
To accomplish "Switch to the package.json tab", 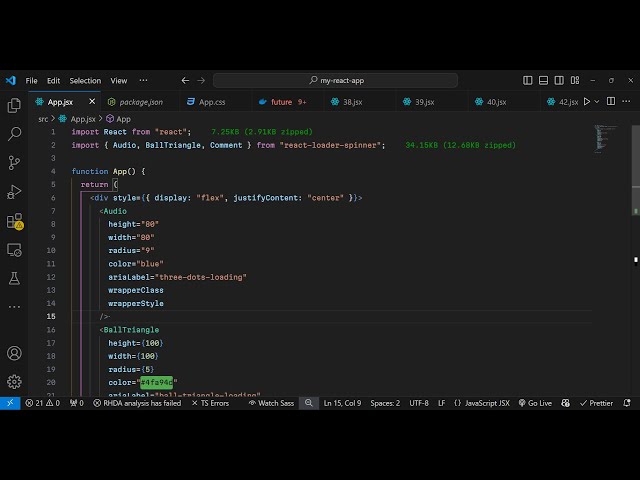I will click(140, 102).
